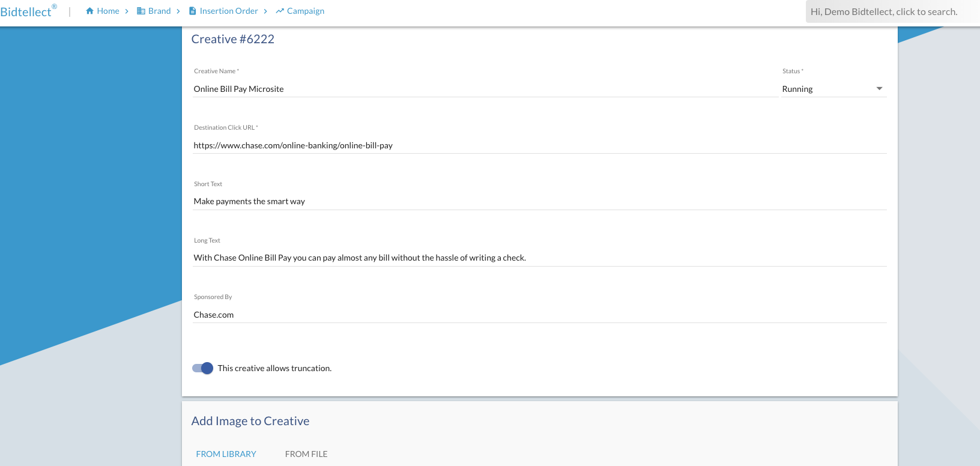Go to the Home breadcrumb link
980x466 pixels.
click(108, 11)
